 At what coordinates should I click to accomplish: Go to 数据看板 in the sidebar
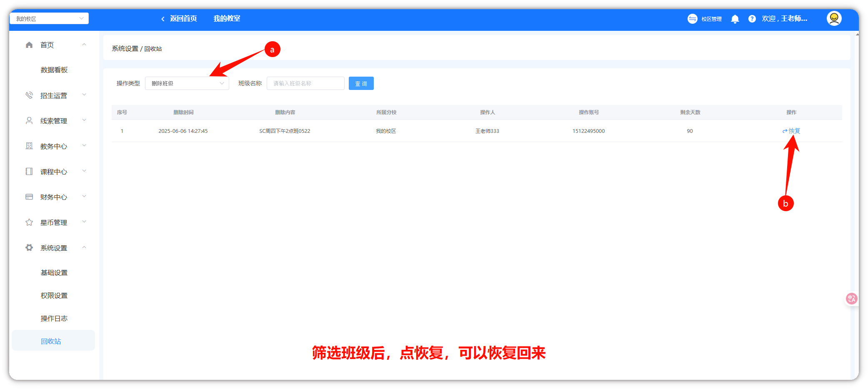point(54,70)
